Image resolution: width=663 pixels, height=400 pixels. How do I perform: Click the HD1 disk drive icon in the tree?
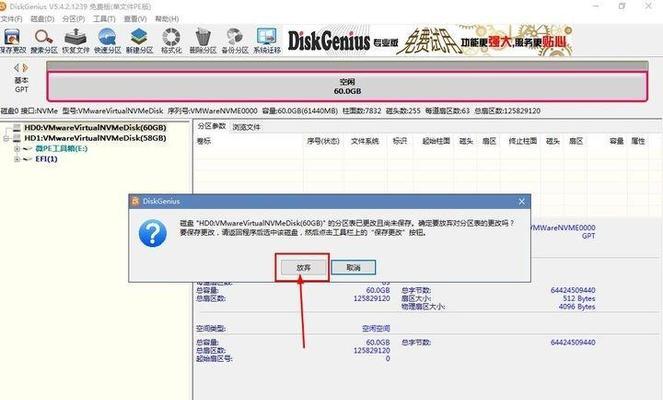click(17, 138)
